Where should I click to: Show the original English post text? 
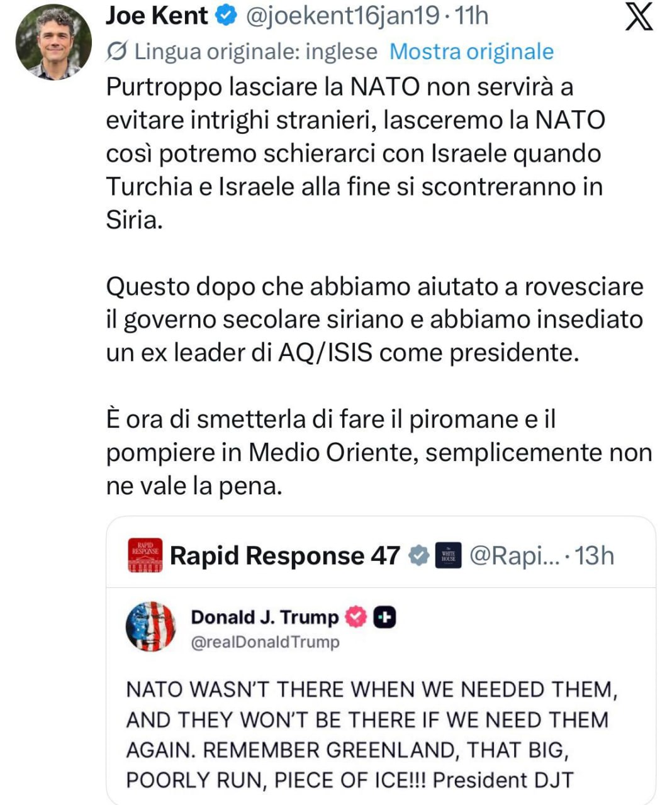(471, 52)
